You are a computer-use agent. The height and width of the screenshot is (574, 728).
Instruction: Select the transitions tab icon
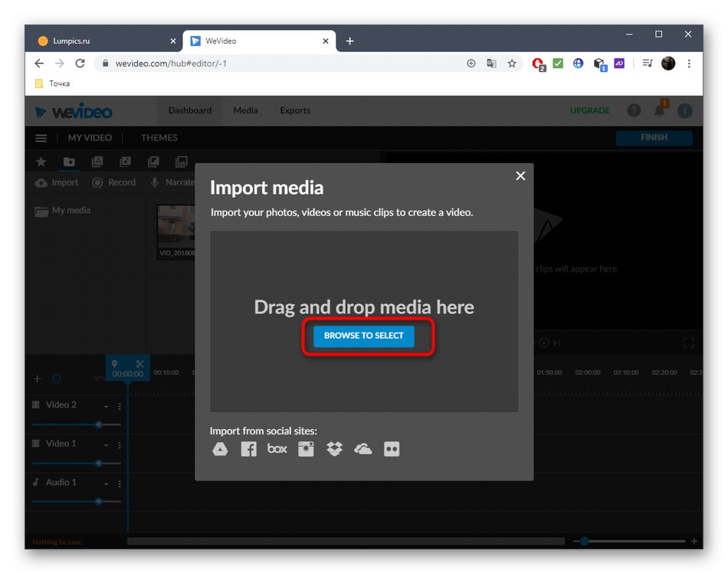(153, 162)
